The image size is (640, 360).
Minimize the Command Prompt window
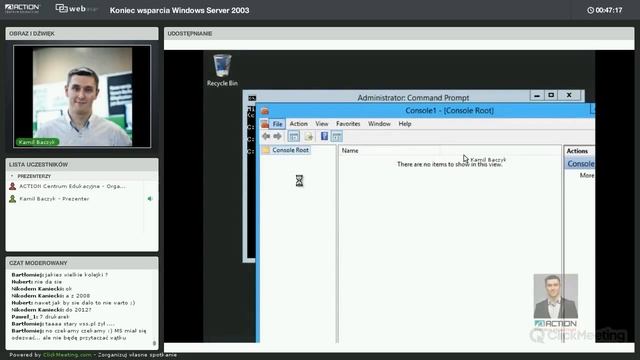537,96
